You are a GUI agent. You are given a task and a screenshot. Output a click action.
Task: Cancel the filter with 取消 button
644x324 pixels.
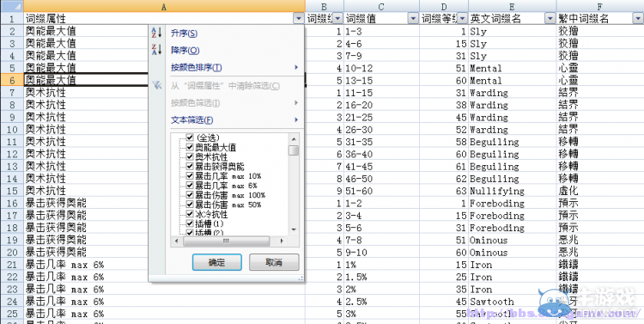click(x=274, y=262)
